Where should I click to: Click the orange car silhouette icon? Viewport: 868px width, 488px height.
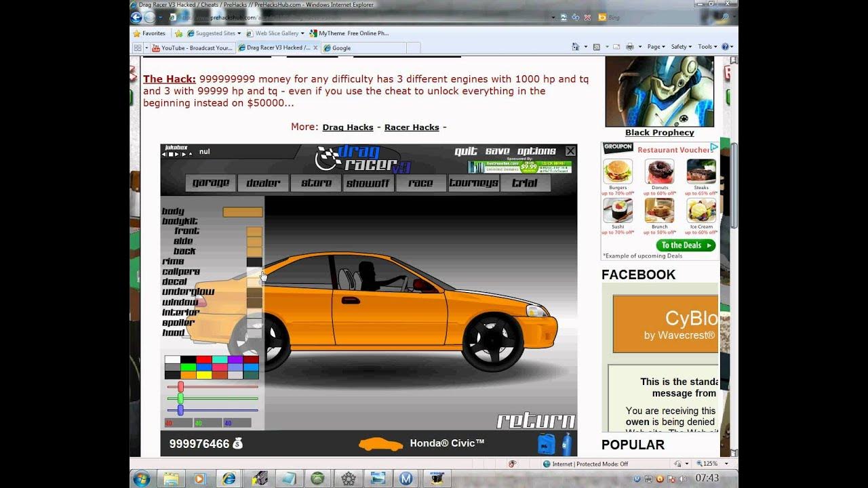coord(380,445)
